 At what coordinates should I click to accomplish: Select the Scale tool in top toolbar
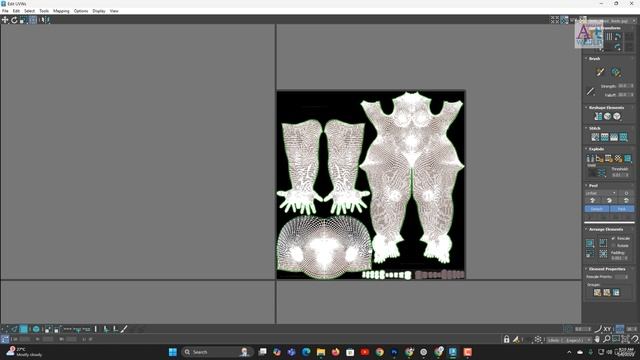23,20
